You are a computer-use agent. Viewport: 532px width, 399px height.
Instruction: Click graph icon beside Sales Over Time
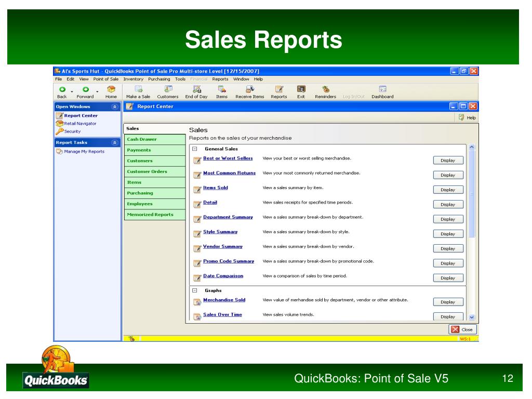click(x=197, y=316)
